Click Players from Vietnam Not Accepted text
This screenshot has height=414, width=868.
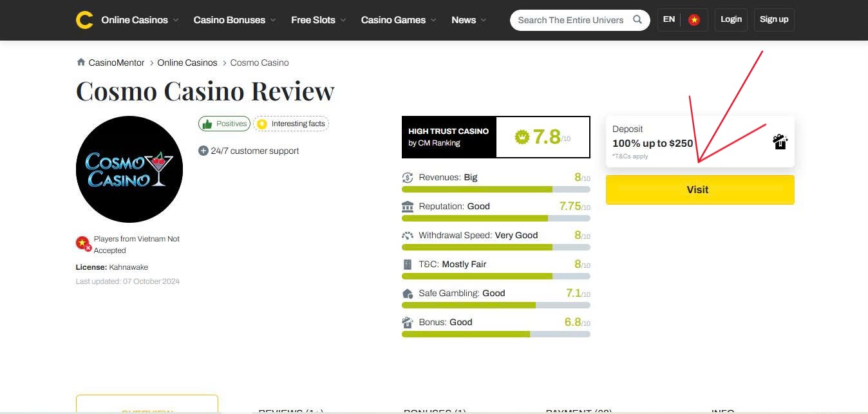137,245
